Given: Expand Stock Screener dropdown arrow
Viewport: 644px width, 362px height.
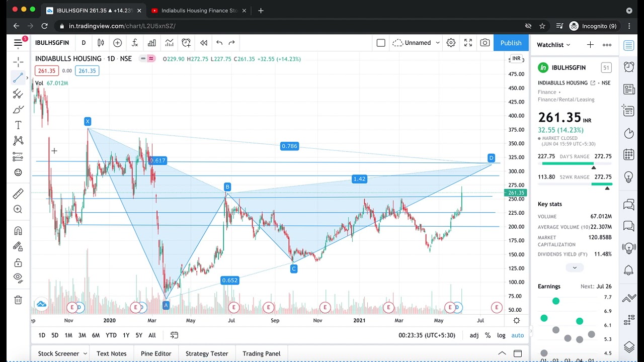Looking at the screenshot, I should click(85, 353).
